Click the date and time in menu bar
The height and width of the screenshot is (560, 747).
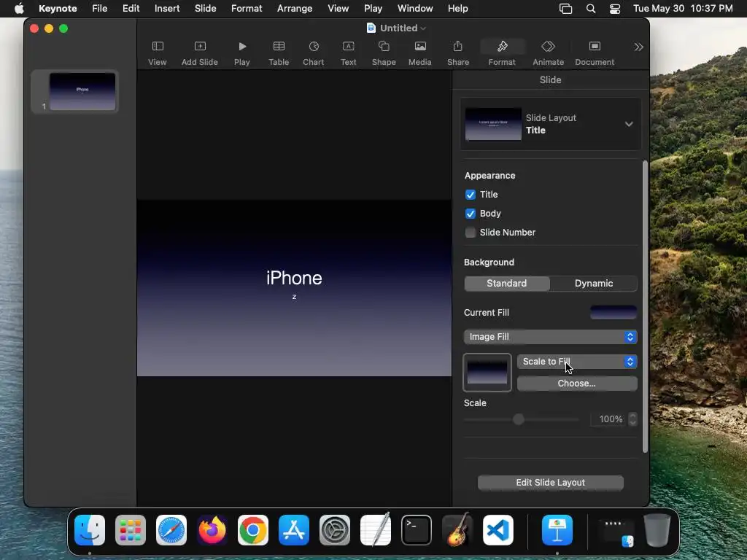[683, 9]
